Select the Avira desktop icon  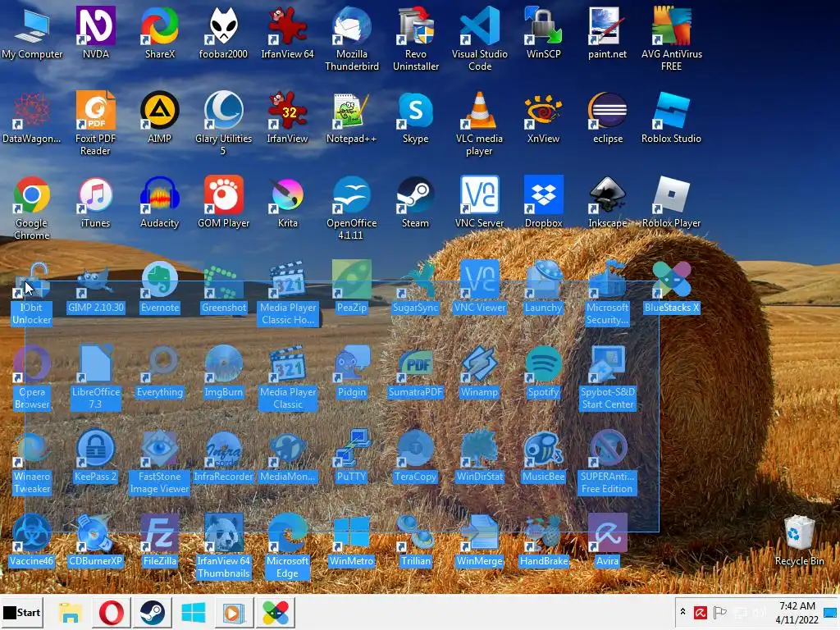(607, 540)
